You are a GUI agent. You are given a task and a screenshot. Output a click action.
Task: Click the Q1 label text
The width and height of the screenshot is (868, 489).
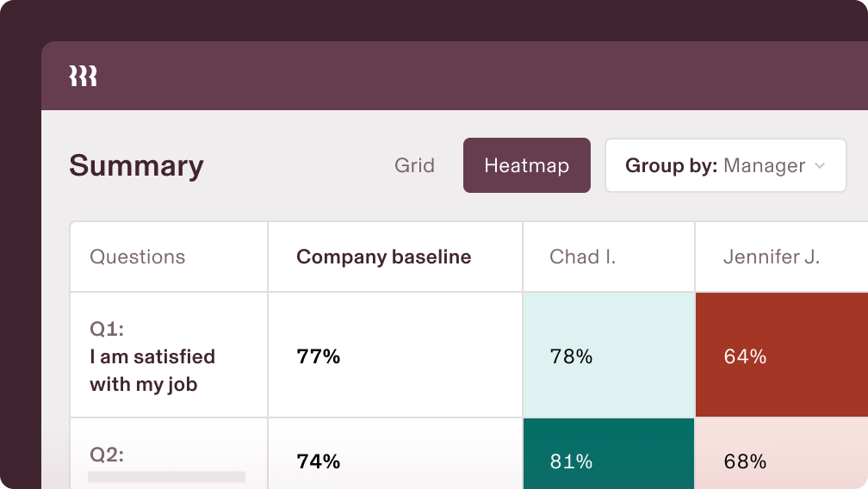pyautogui.click(x=107, y=329)
